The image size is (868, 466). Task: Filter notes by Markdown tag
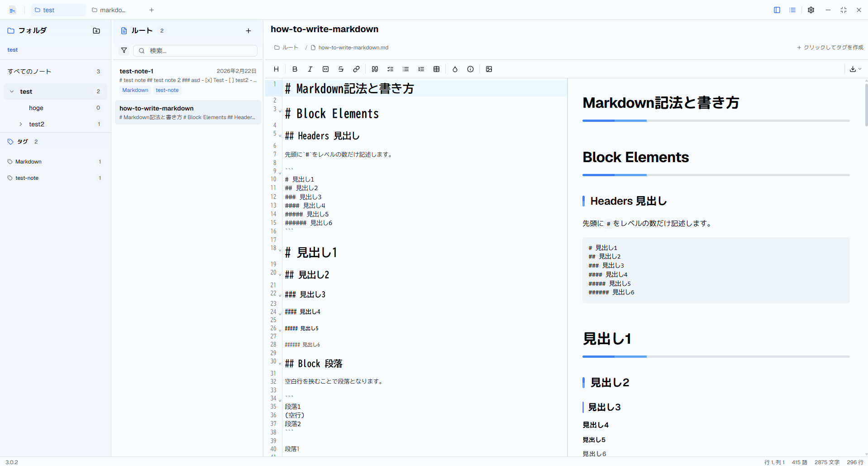click(x=55, y=162)
